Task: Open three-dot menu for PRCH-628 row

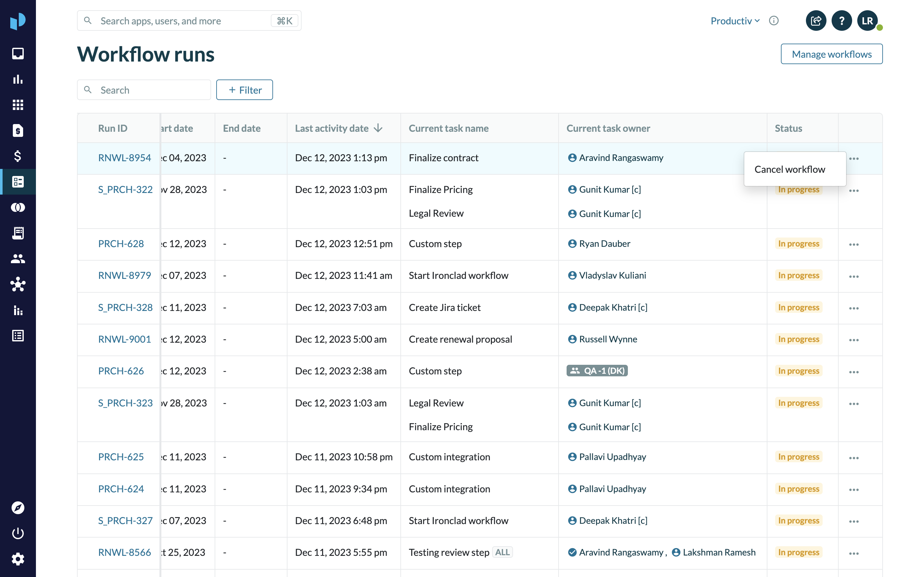Action: 854,244
